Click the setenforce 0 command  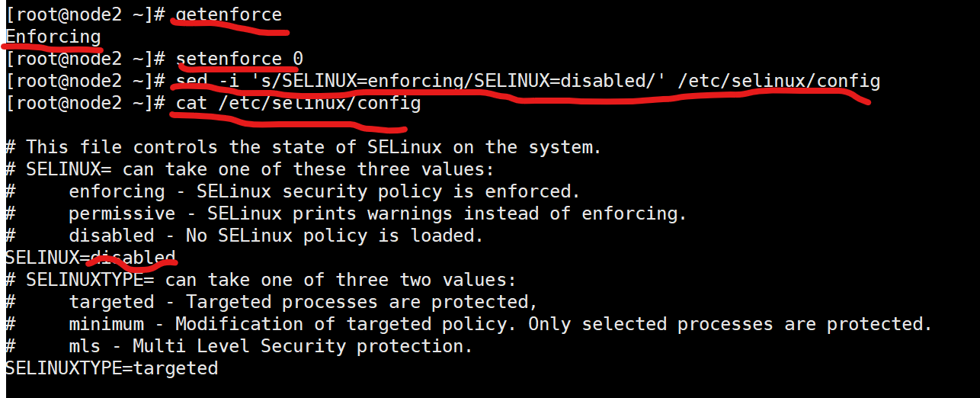click(239, 59)
